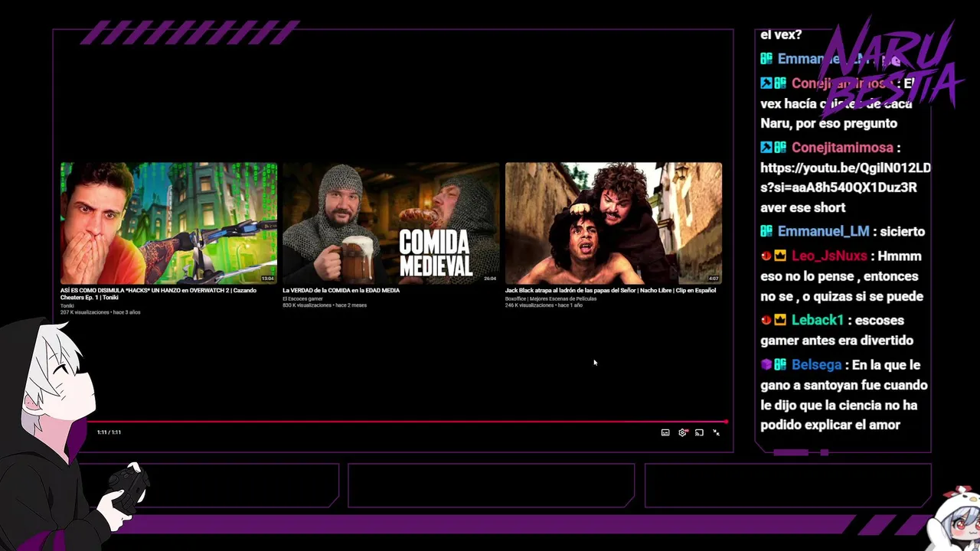Viewport: 980px width, 551px height.
Task: Open the Hanzo Overwatch 2 hacks video thumbnail
Action: tap(168, 223)
